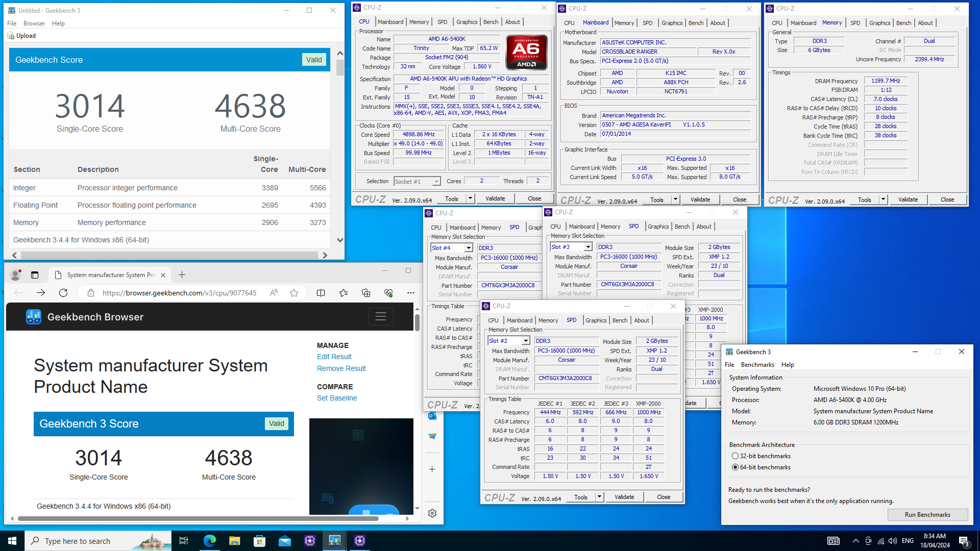This screenshot has width=980, height=551.
Task: Click AMD A6 processor logo in CPU-Z
Action: click(527, 52)
